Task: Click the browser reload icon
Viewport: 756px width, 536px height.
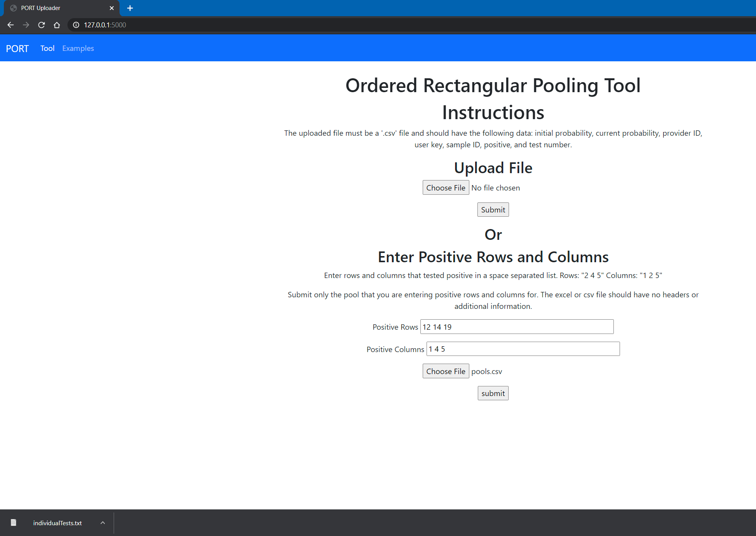Action: 41,25
